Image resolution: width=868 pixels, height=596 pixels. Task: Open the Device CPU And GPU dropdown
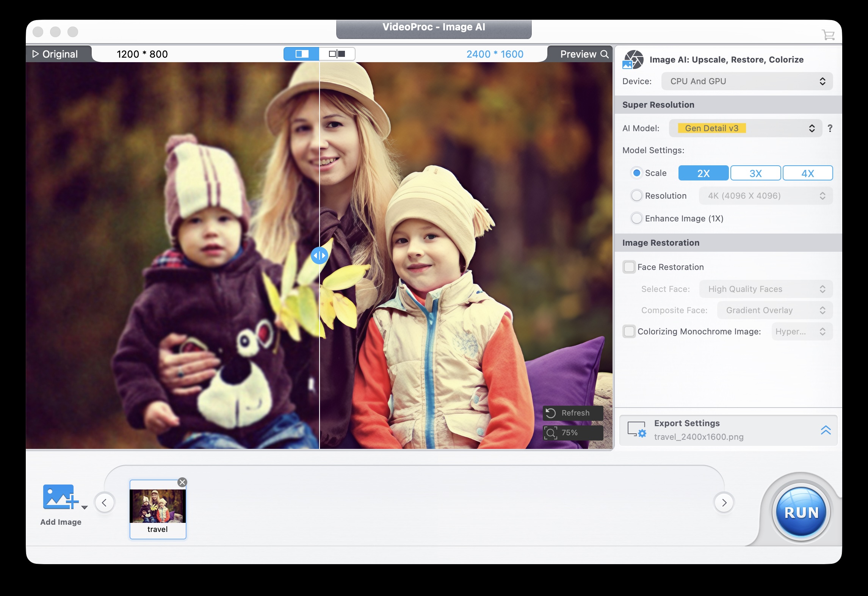747,81
